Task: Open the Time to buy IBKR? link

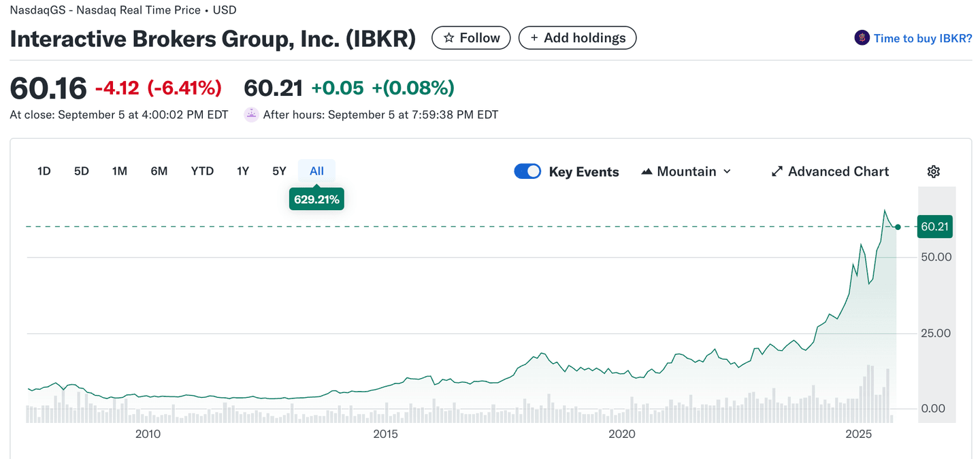Action: pos(923,38)
